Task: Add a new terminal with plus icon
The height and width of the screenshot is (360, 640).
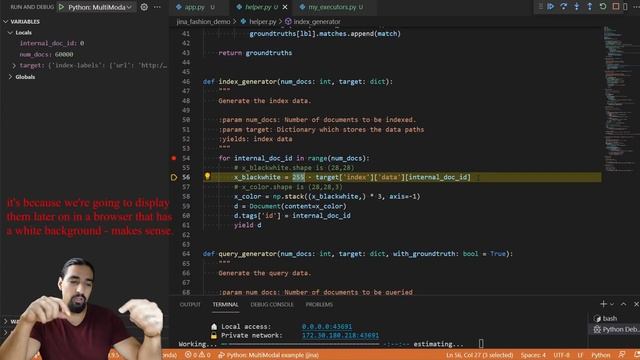Action: (x=603, y=304)
